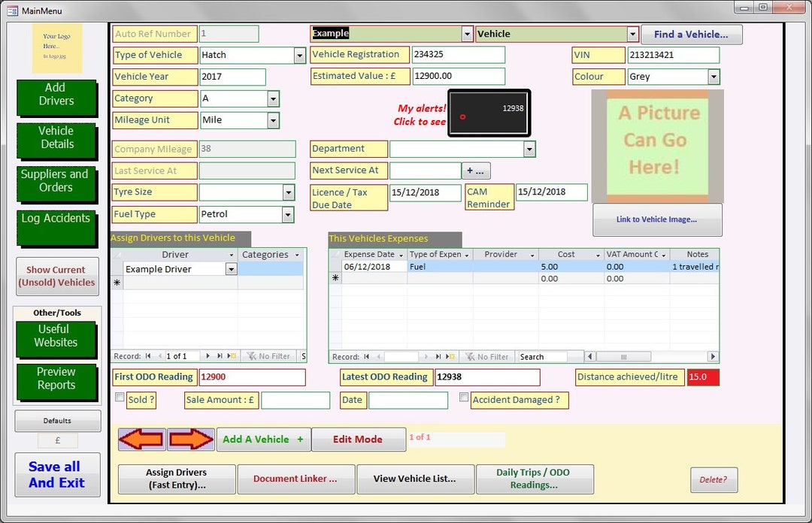The image size is (812, 523).
Task: Expand the Colour dropdown
Action: point(714,76)
